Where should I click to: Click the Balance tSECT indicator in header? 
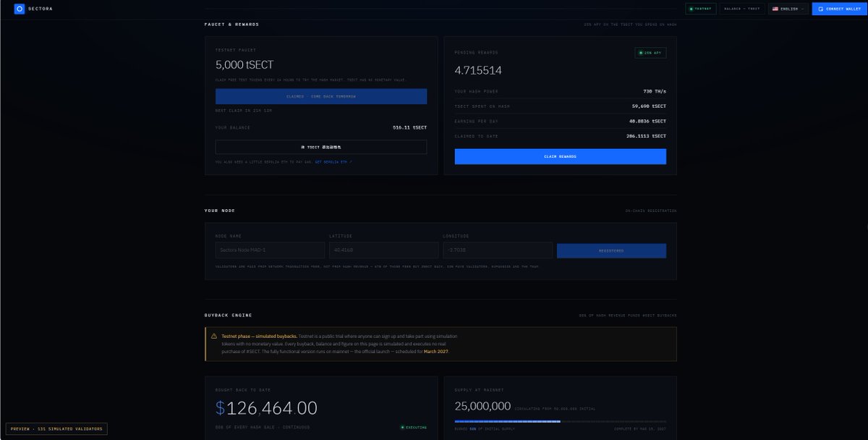pos(743,9)
